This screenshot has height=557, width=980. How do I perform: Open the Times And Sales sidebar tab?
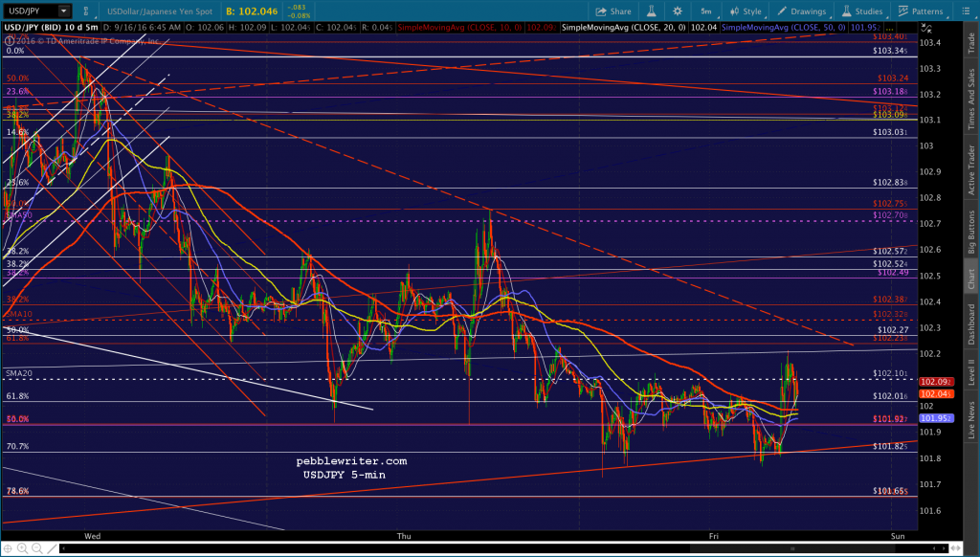(x=971, y=100)
